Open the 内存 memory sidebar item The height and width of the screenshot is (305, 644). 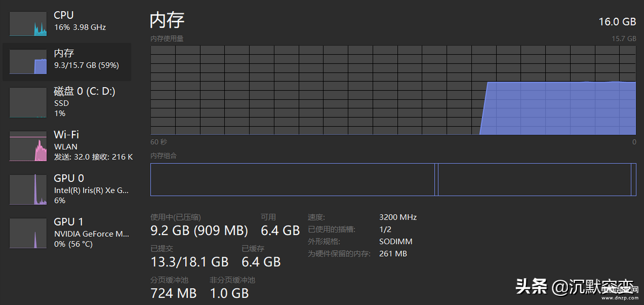pyautogui.click(x=67, y=62)
